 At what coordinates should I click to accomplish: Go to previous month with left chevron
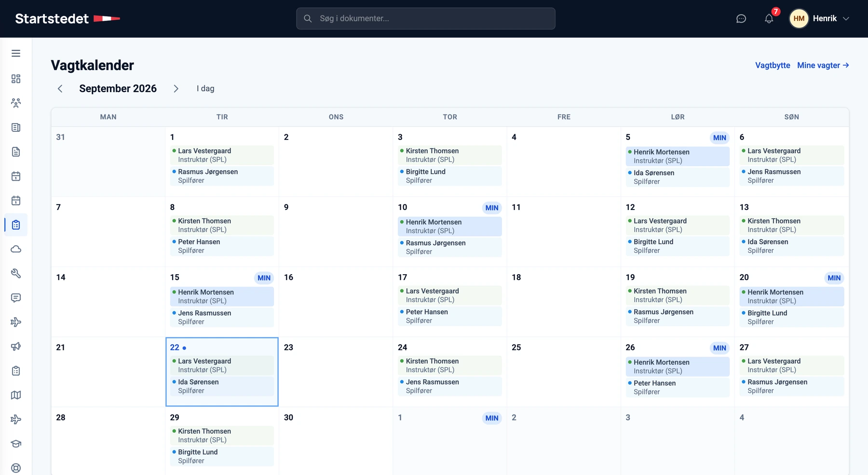tap(60, 88)
